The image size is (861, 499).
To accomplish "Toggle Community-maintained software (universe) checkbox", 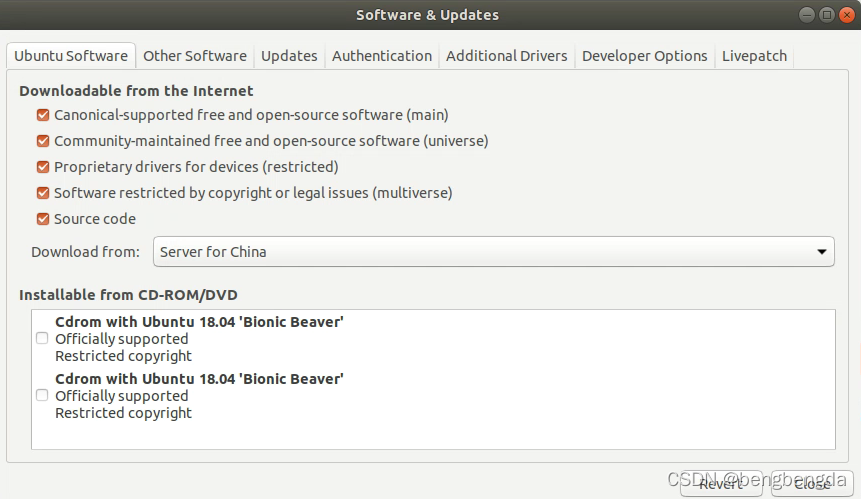I will pos(43,141).
